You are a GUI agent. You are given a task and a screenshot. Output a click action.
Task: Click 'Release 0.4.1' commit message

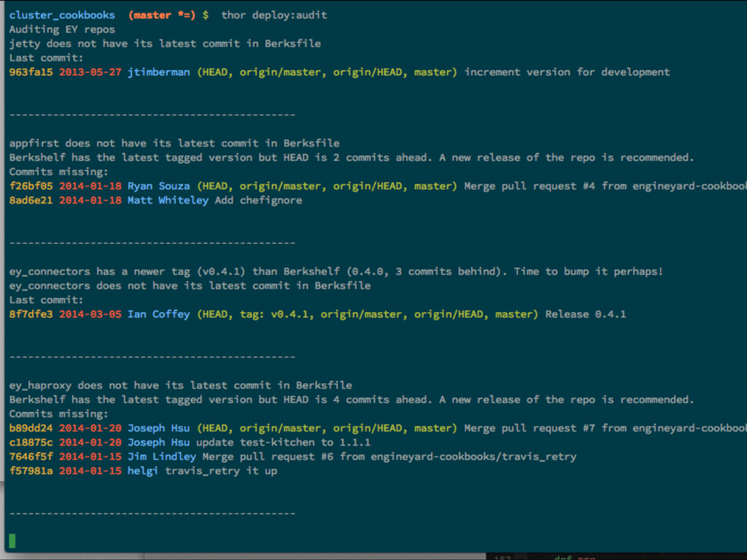coord(586,314)
